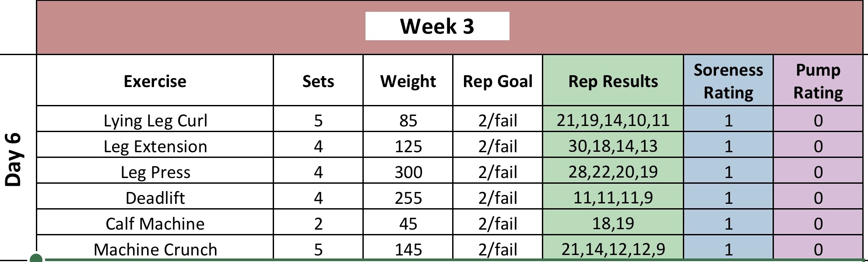Screen dimensions: 868x262
Task: Click Machine Crunch rep results cell
Action: [x=613, y=249]
